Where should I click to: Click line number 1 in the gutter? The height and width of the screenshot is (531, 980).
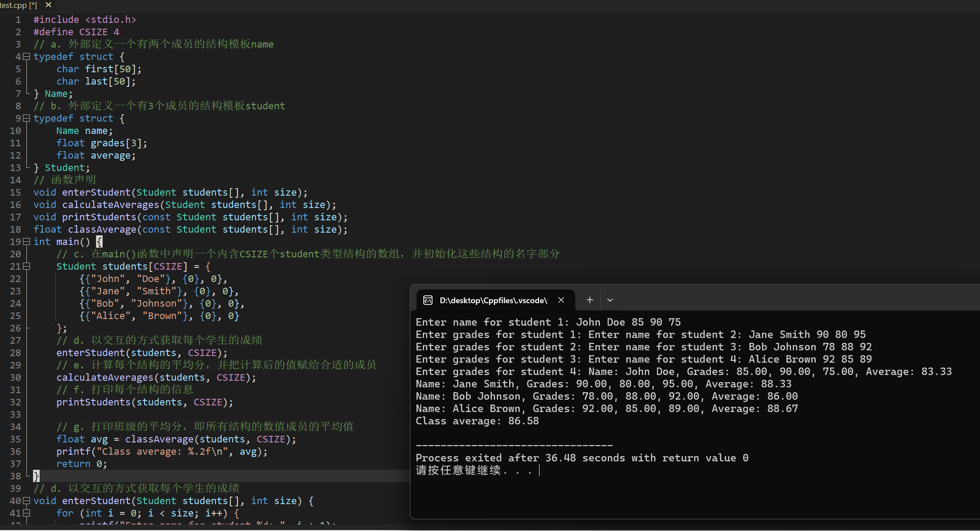point(18,19)
